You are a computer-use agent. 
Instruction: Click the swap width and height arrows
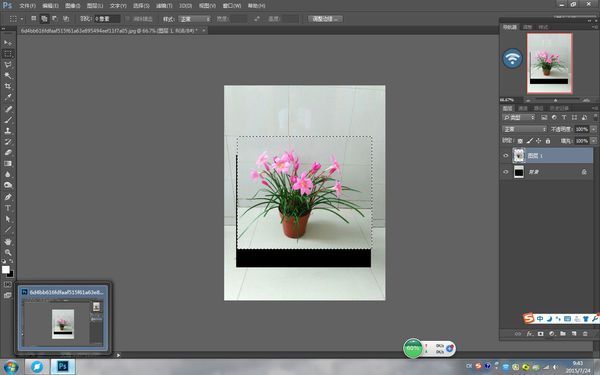(x=257, y=19)
